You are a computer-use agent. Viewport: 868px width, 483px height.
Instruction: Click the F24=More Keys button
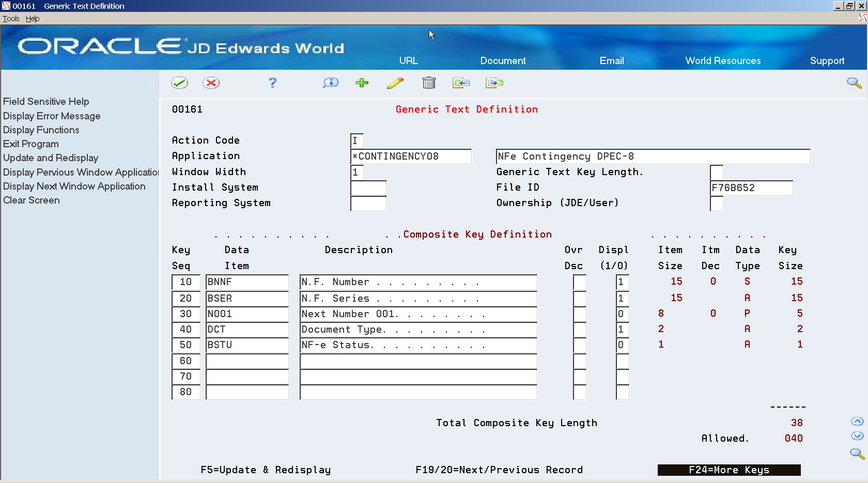[729, 470]
